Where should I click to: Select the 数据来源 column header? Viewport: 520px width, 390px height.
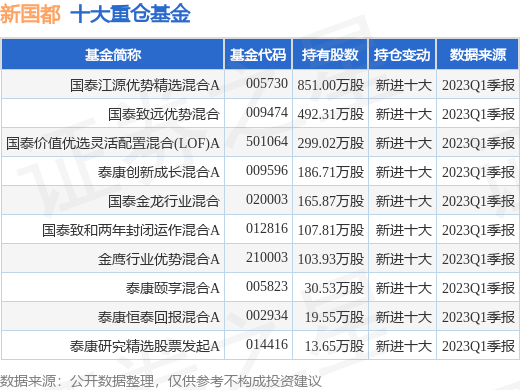point(478,54)
